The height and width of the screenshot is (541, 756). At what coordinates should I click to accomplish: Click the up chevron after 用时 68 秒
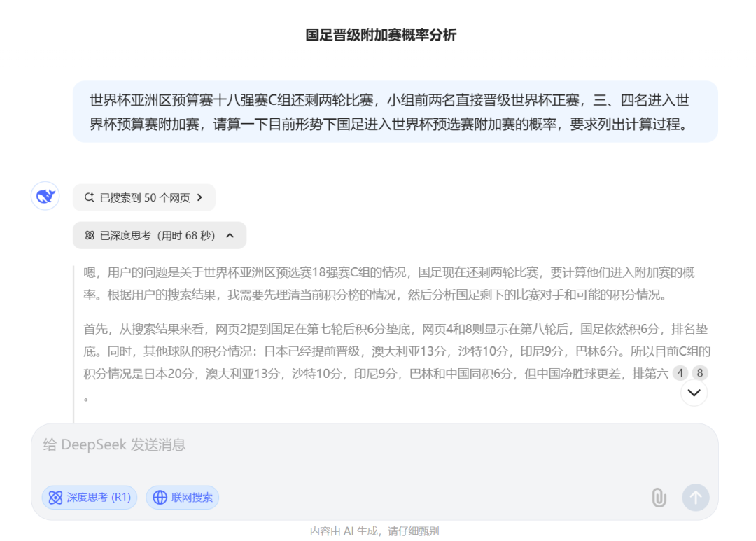[230, 235]
